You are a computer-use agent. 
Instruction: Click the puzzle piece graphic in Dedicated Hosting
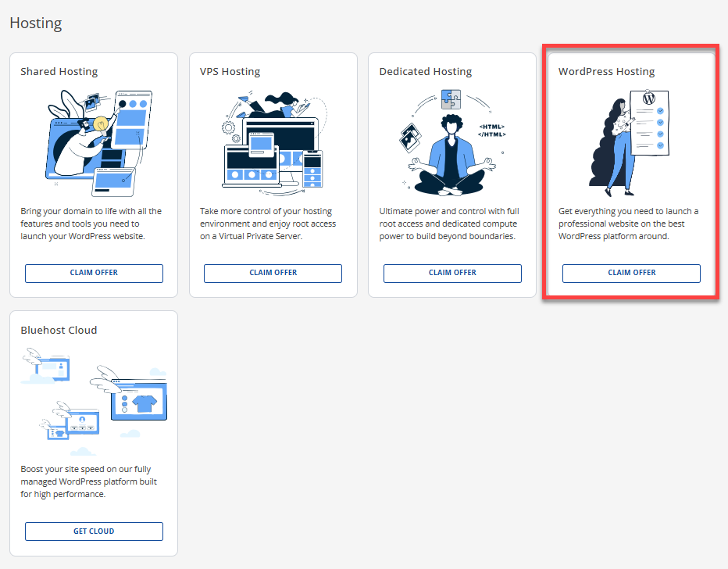(x=451, y=99)
